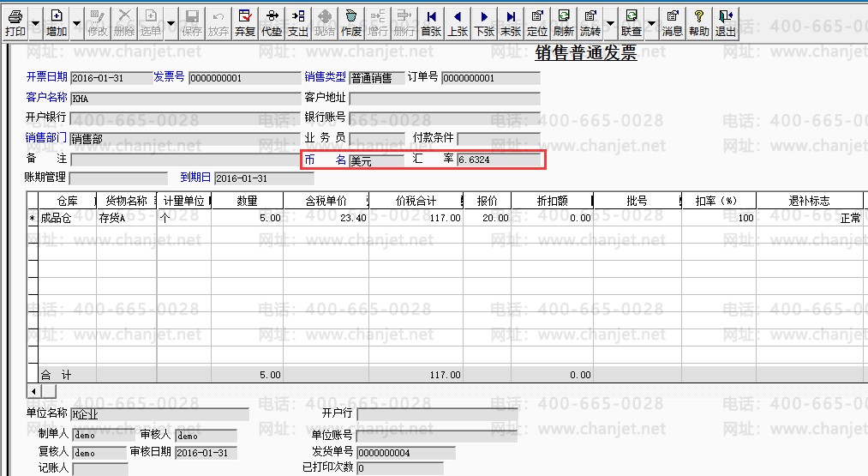
Task: Click the 20.00 报价 cell
Action: pos(488,218)
